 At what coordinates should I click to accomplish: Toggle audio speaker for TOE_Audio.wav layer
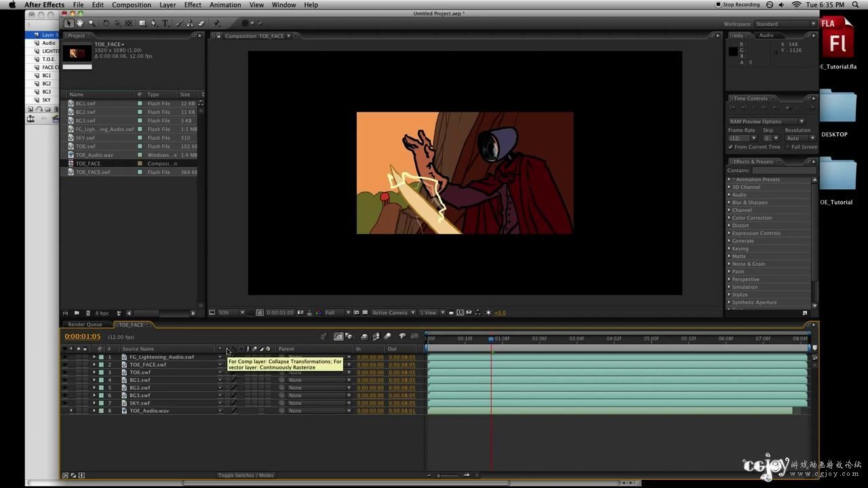pos(71,411)
